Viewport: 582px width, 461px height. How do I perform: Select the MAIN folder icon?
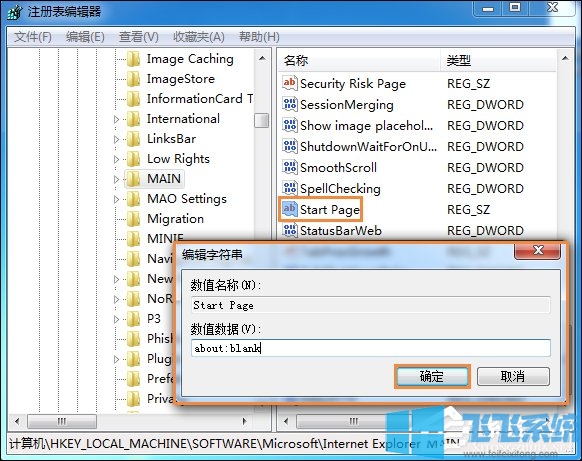tap(133, 179)
